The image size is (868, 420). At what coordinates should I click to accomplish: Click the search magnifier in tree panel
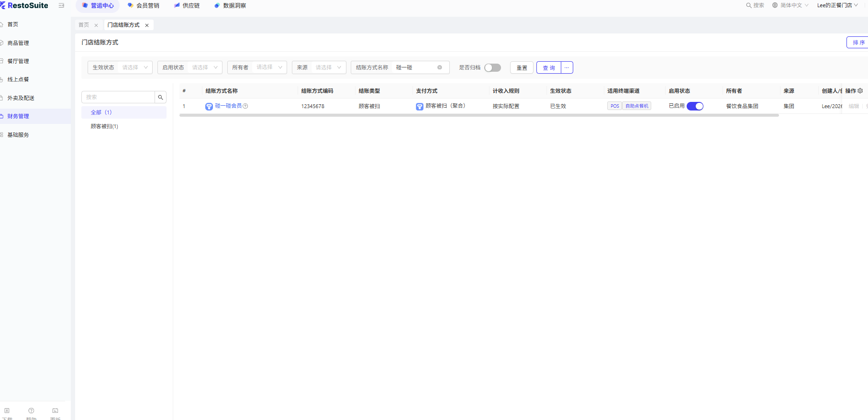pyautogui.click(x=160, y=97)
